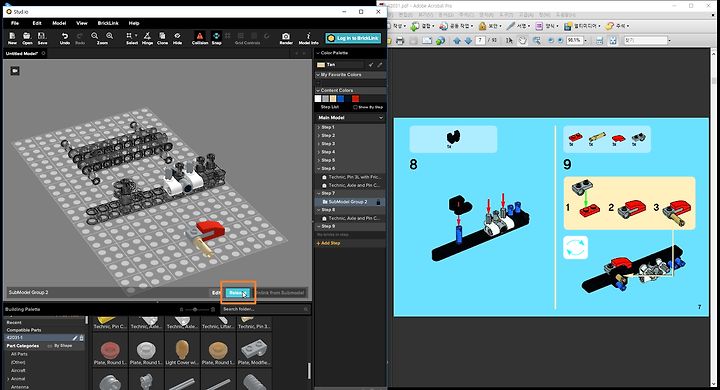
Task: Click the Save icon in Stud.io toolbar
Action: point(42,38)
